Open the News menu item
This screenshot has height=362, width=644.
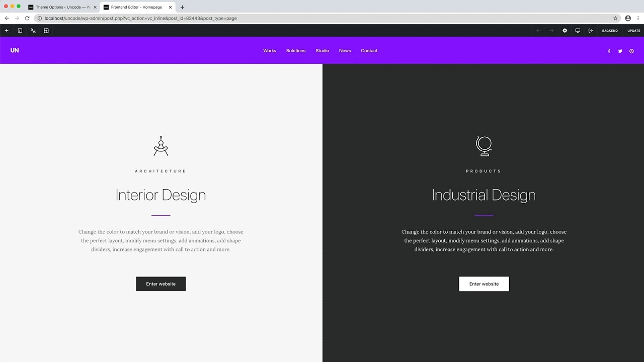point(345,51)
